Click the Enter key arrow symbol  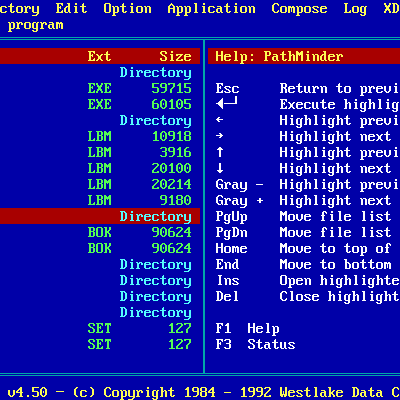227,103
